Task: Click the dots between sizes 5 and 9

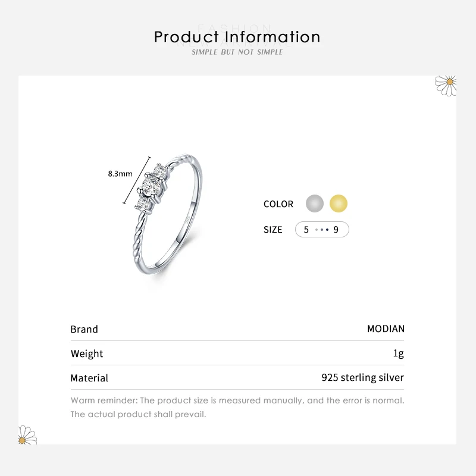Action: click(321, 230)
